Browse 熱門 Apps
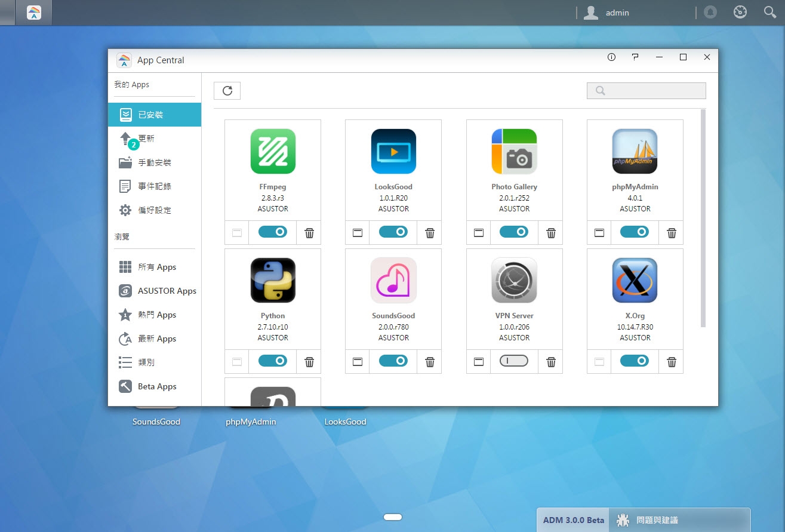The height and width of the screenshot is (532, 785). pos(155,315)
